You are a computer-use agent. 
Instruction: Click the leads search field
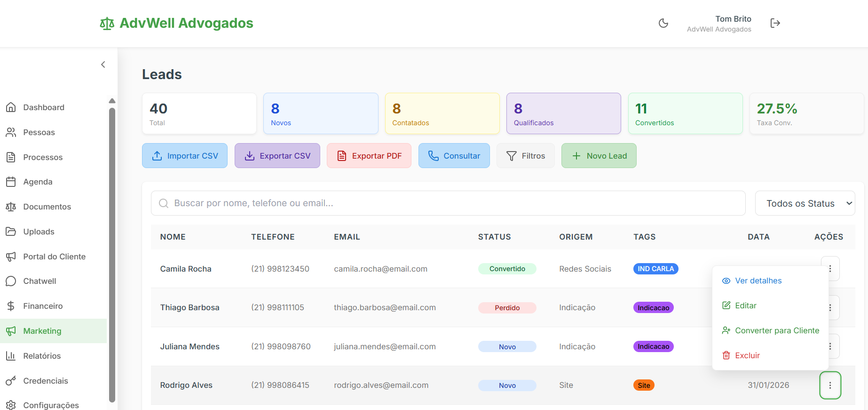tap(448, 203)
